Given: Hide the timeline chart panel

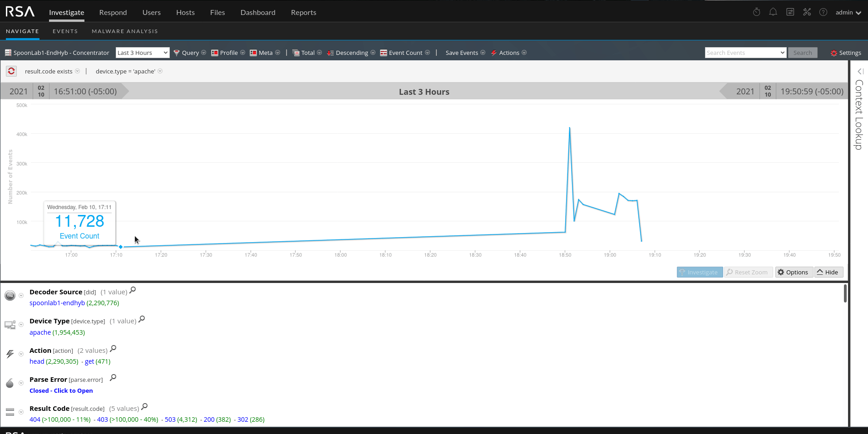Looking at the screenshot, I should pos(829,272).
